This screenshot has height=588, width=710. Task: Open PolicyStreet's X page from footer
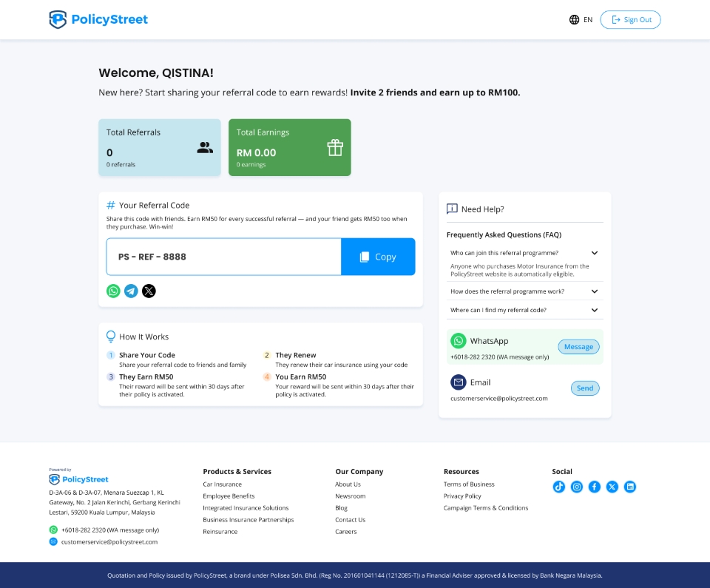pyautogui.click(x=612, y=487)
